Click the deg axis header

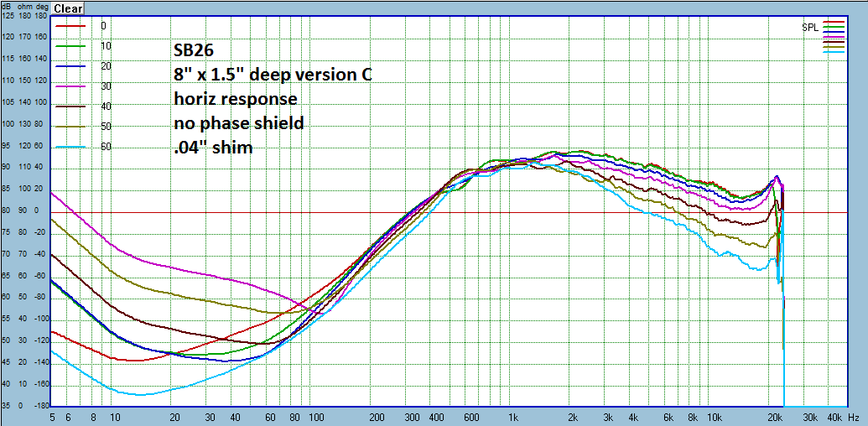pyautogui.click(x=41, y=7)
